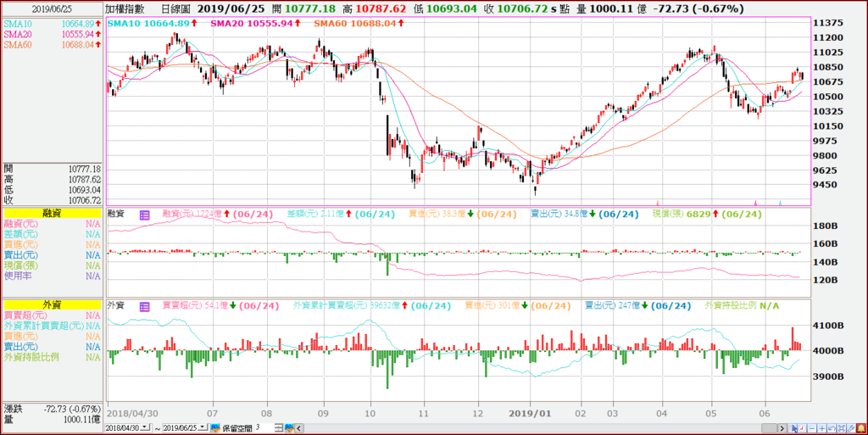The width and height of the screenshot is (868, 435).
Task: Click 買進(元) 301億 legend entry
Action: tap(518, 305)
